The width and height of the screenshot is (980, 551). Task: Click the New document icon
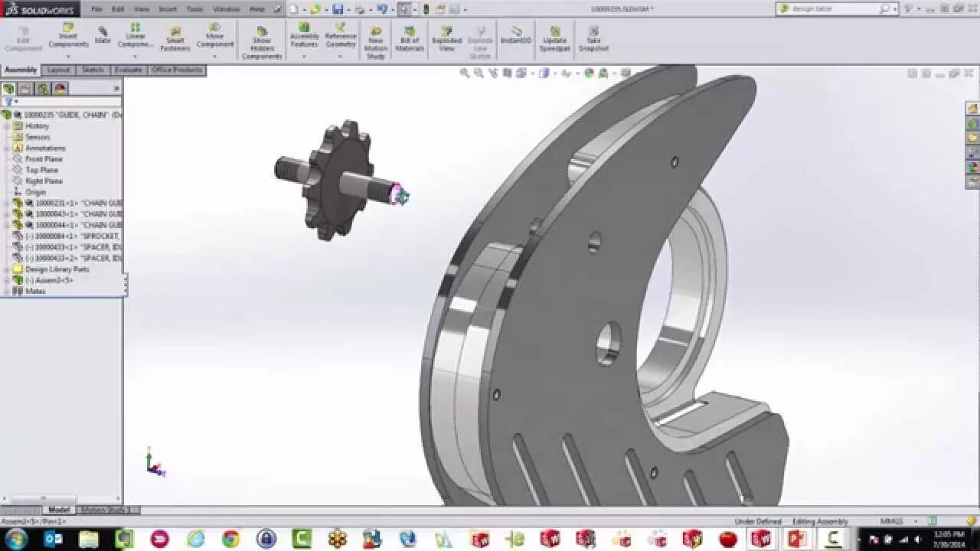point(293,9)
